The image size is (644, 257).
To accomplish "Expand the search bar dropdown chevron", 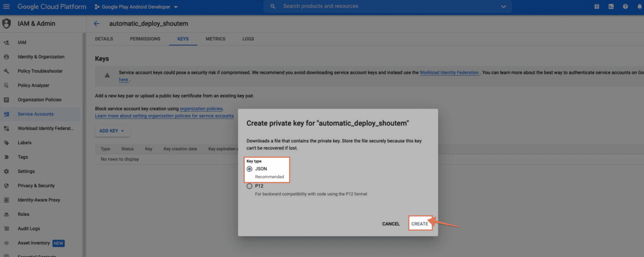I will pos(504,7).
